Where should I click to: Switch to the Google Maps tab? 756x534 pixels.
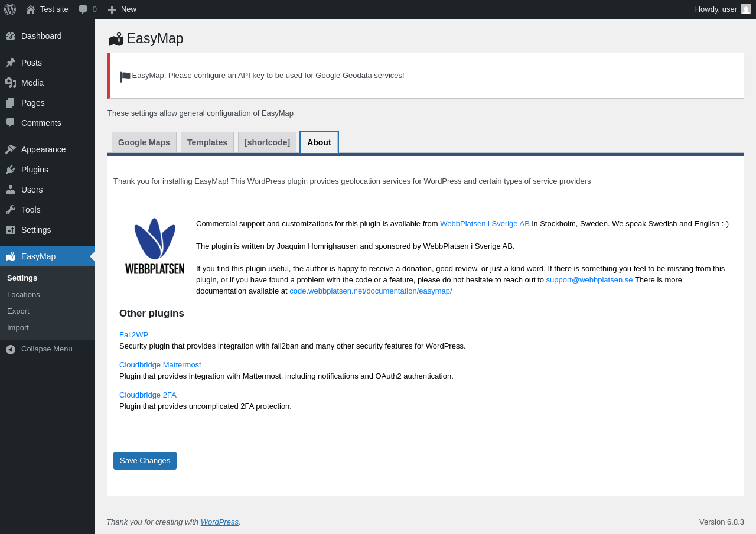click(144, 142)
